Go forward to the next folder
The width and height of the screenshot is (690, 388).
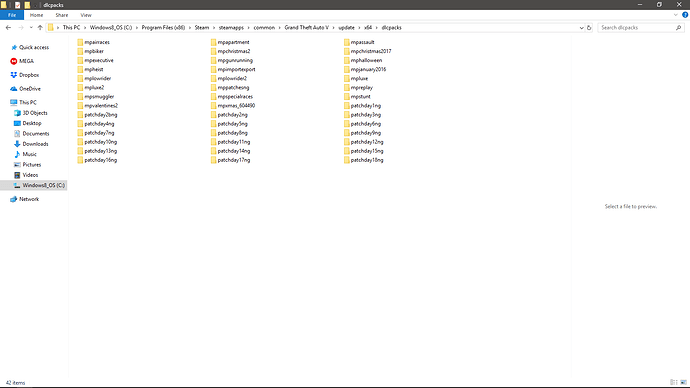[x=21, y=28]
